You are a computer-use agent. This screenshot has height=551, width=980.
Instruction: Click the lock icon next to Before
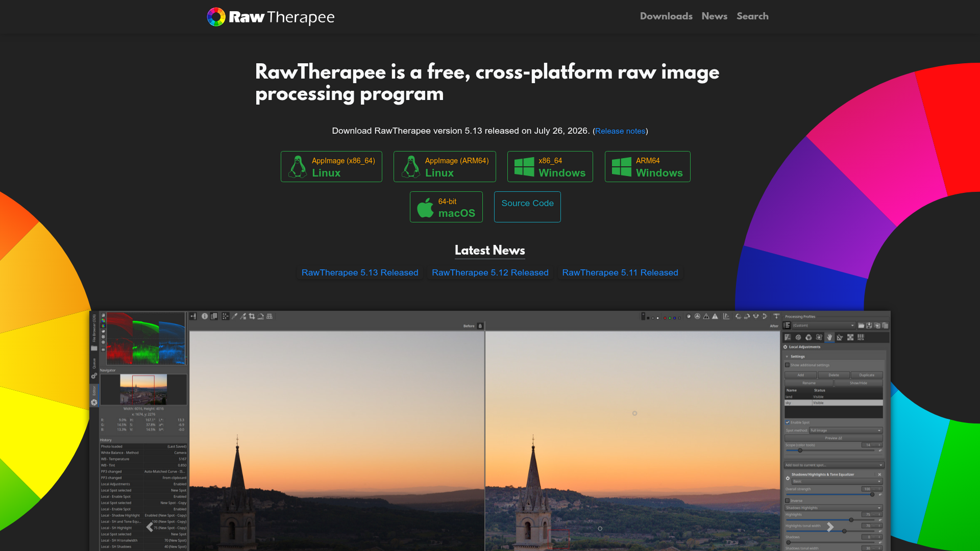pos(480,326)
